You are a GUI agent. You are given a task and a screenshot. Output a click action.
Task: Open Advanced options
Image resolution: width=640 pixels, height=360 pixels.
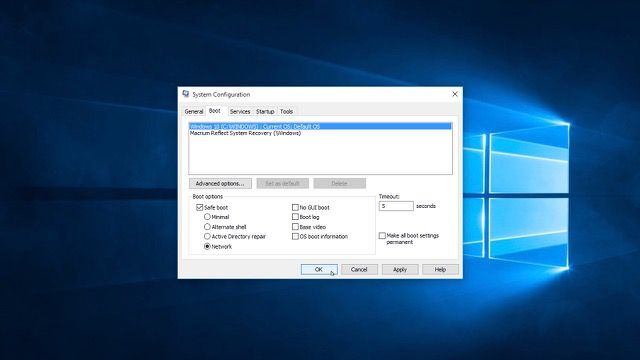(x=220, y=184)
